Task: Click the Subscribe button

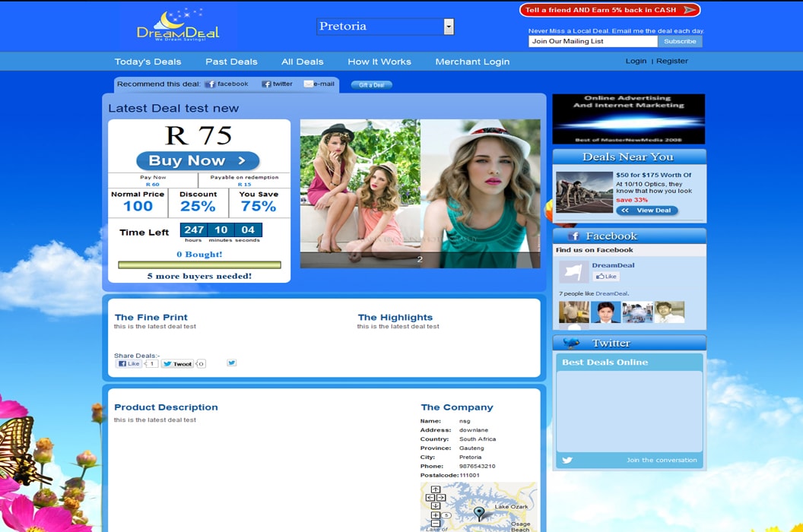Action: coord(680,42)
